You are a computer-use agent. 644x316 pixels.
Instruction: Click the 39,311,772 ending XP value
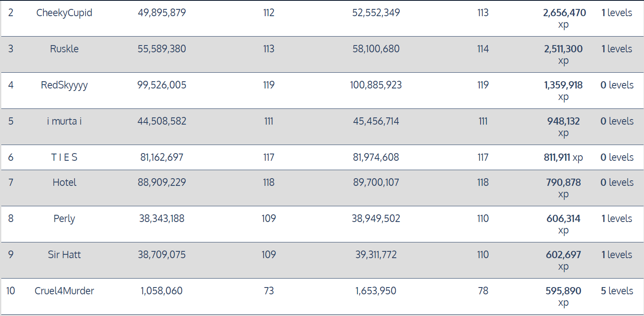pos(376,255)
